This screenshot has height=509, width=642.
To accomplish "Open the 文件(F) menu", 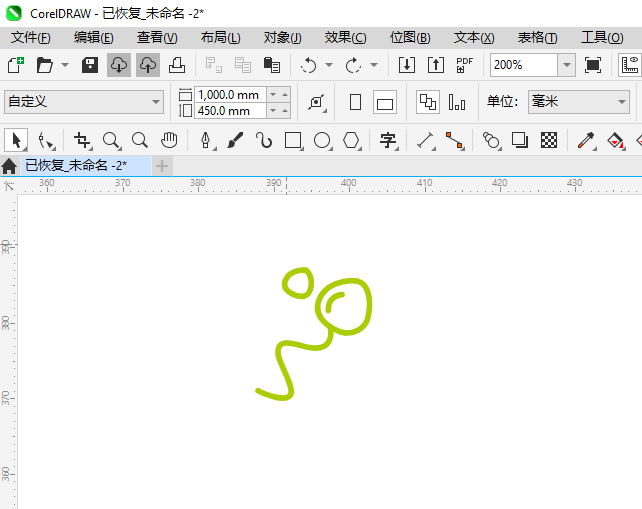I will click(30, 37).
